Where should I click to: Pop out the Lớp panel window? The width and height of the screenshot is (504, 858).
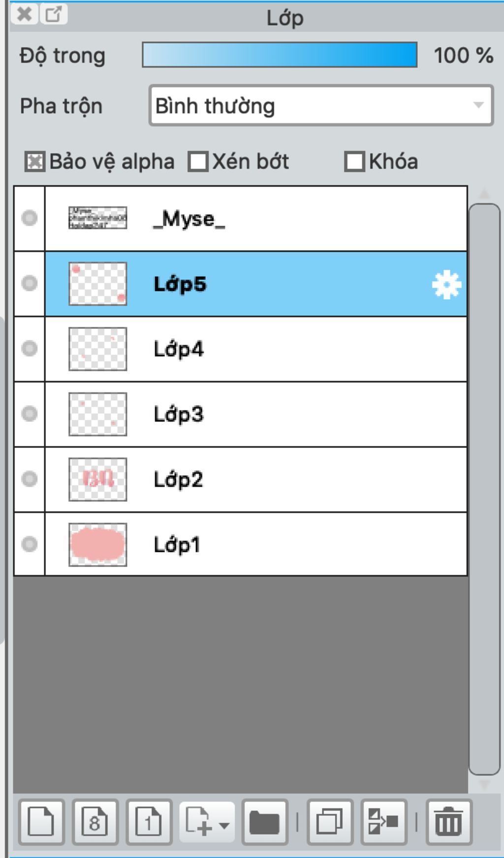pyautogui.click(x=54, y=14)
